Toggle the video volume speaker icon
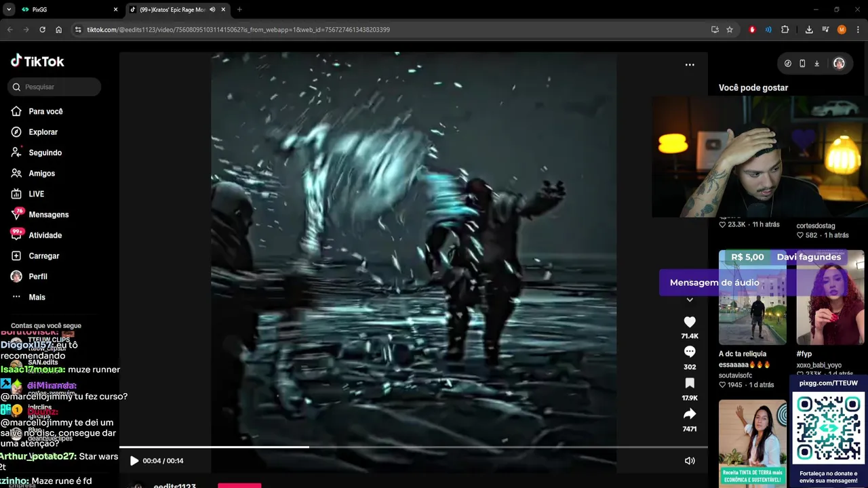 coord(690,461)
